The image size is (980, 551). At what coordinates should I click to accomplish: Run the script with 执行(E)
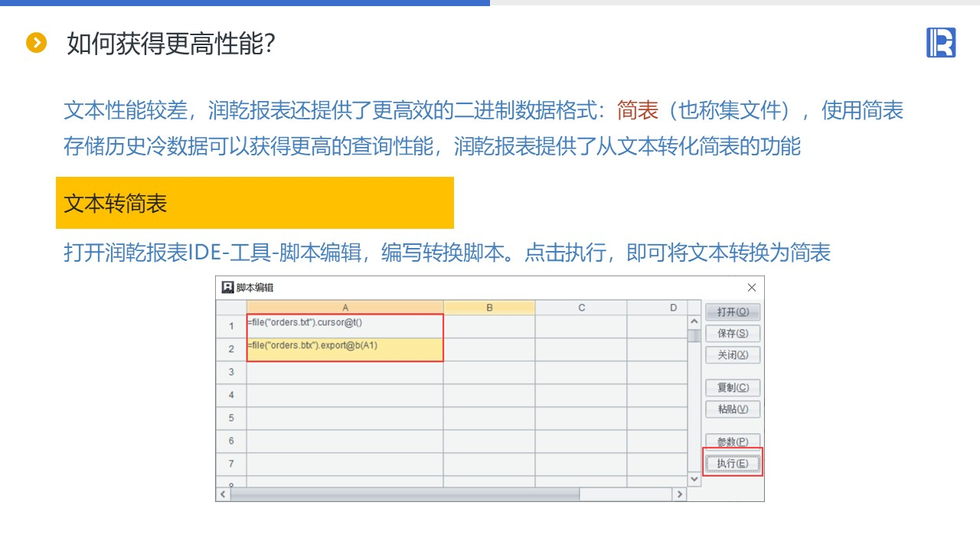point(733,464)
